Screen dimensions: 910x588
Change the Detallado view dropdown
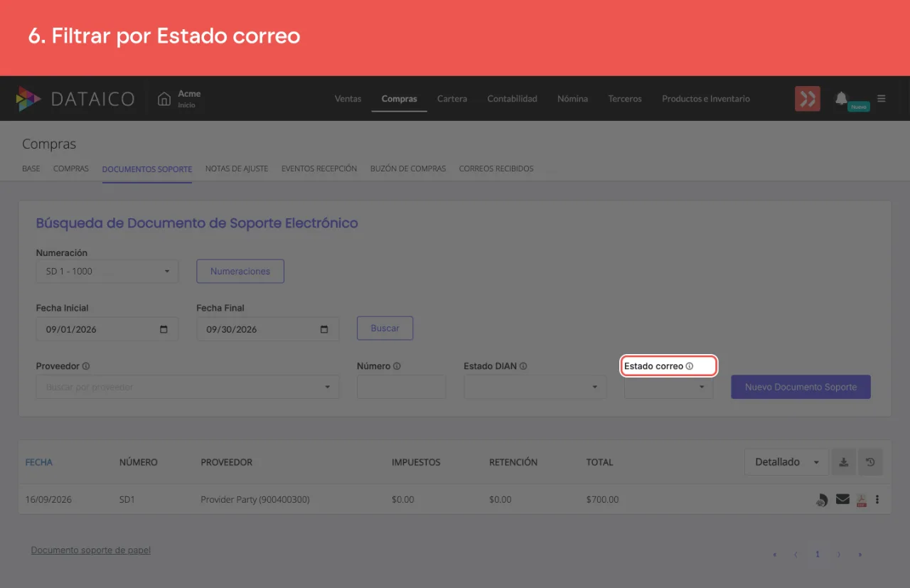coord(786,462)
